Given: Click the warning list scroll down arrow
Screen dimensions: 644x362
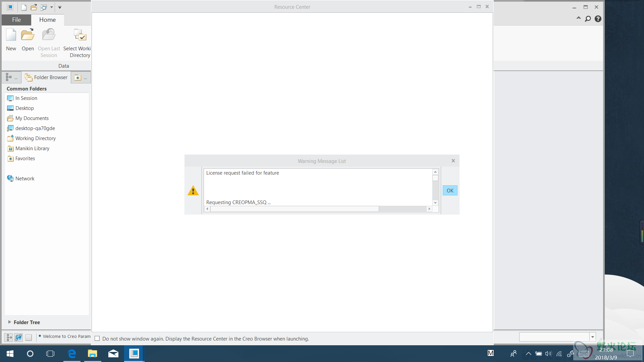Looking at the screenshot, I should [x=435, y=203].
